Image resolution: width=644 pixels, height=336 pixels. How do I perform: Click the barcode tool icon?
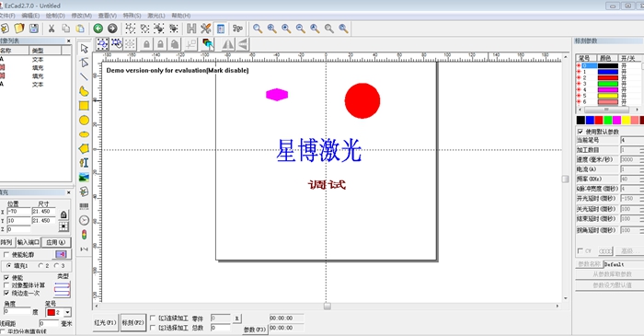tap(84, 206)
